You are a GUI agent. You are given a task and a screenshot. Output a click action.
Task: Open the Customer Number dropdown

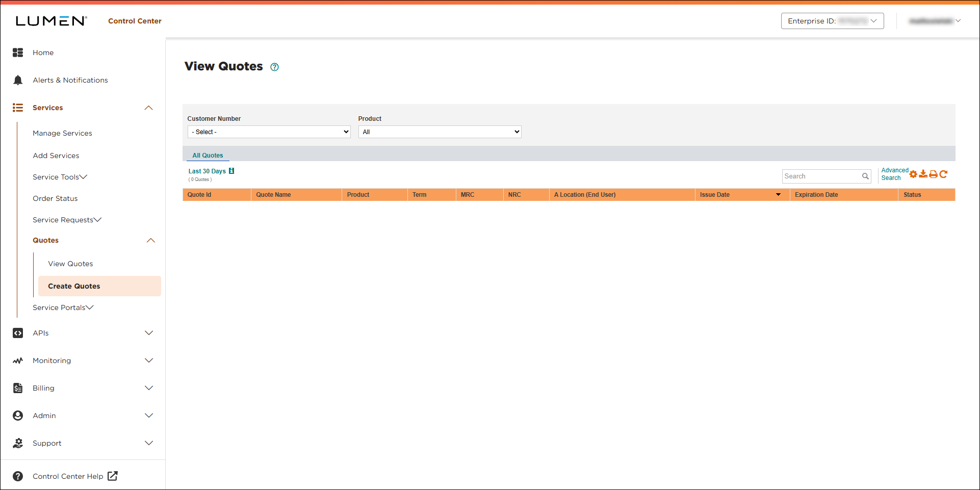pos(269,132)
